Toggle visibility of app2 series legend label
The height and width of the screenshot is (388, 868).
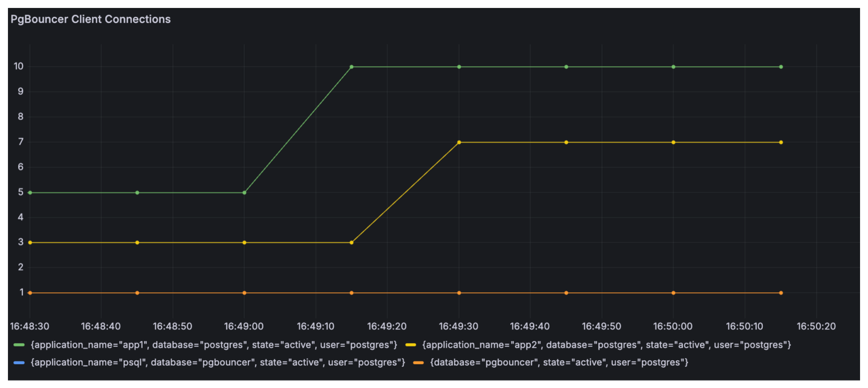(x=606, y=345)
